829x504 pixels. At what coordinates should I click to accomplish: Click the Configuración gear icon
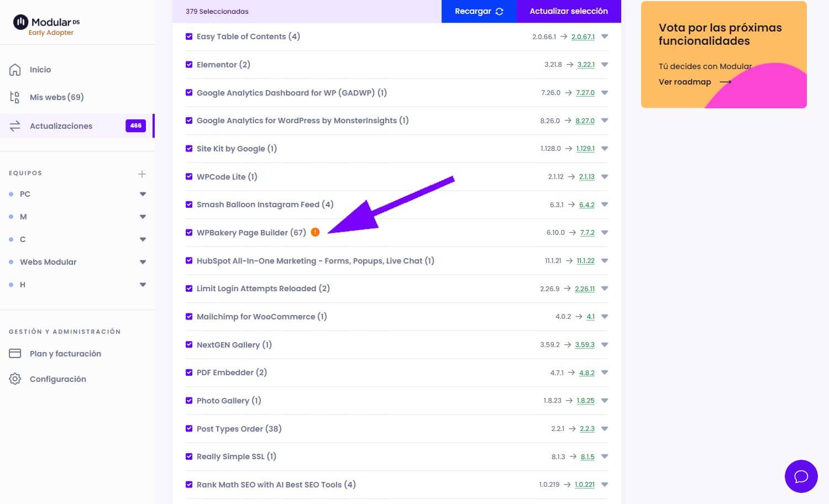pyautogui.click(x=15, y=379)
